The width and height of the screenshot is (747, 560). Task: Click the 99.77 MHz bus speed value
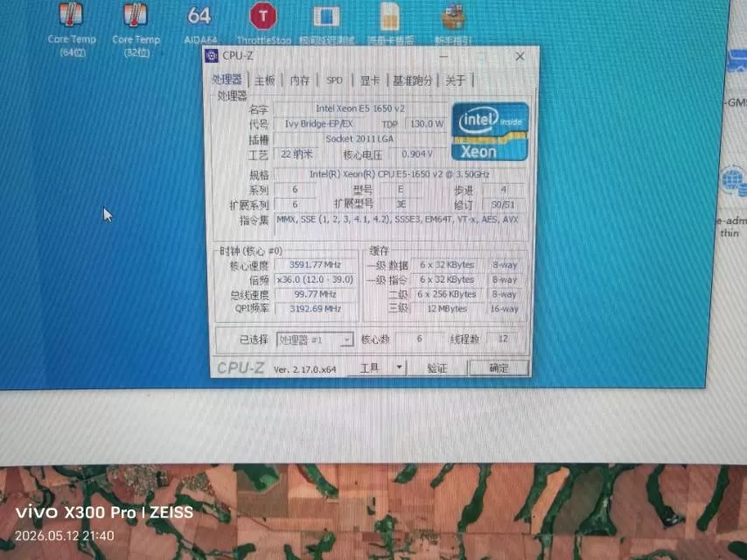point(316,294)
